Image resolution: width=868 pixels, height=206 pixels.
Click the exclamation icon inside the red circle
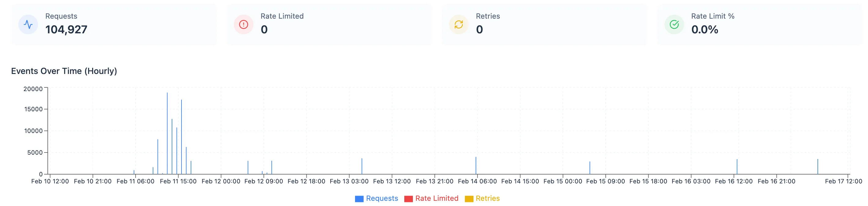coord(243,24)
